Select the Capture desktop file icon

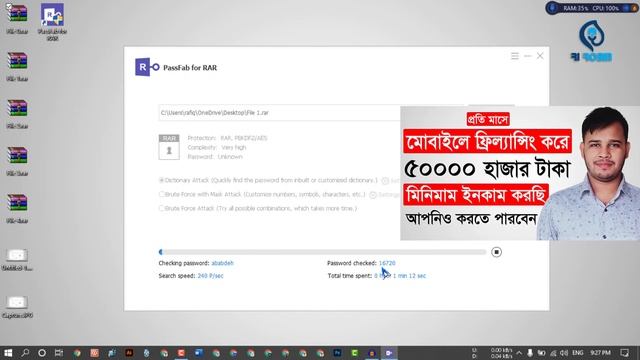coord(17,307)
